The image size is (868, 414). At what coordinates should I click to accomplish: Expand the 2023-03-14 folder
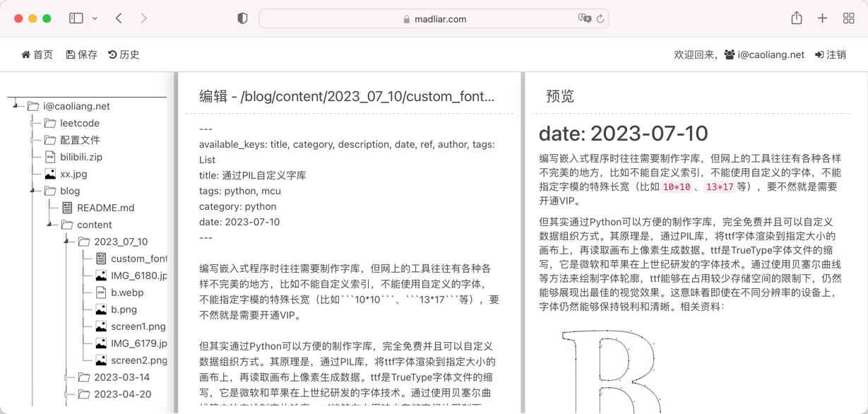pos(66,377)
